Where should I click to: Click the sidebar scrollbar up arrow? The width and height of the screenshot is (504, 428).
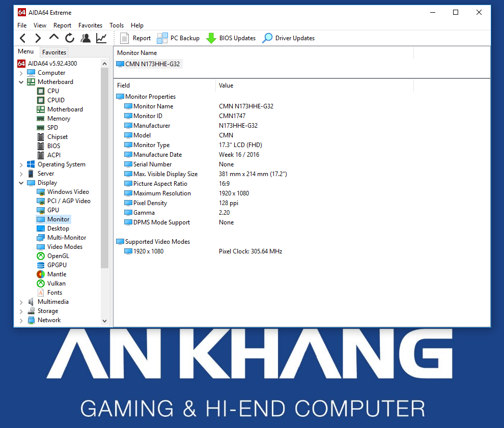[x=104, y=64]
